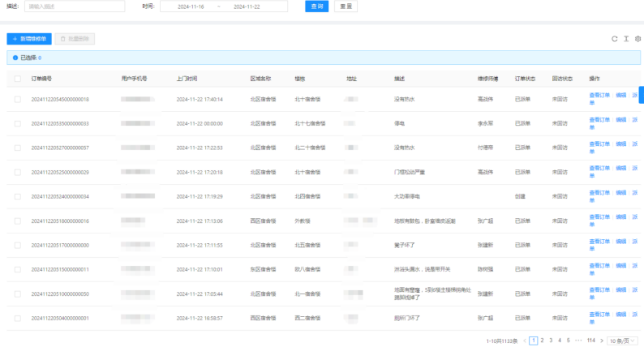Go to next page with right arrow
This screenshot has height=347, width=644.
click(602, 341)
